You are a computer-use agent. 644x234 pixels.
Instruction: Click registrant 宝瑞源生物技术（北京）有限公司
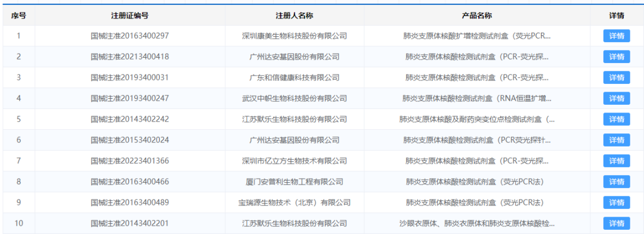click(x=295, y=202)
